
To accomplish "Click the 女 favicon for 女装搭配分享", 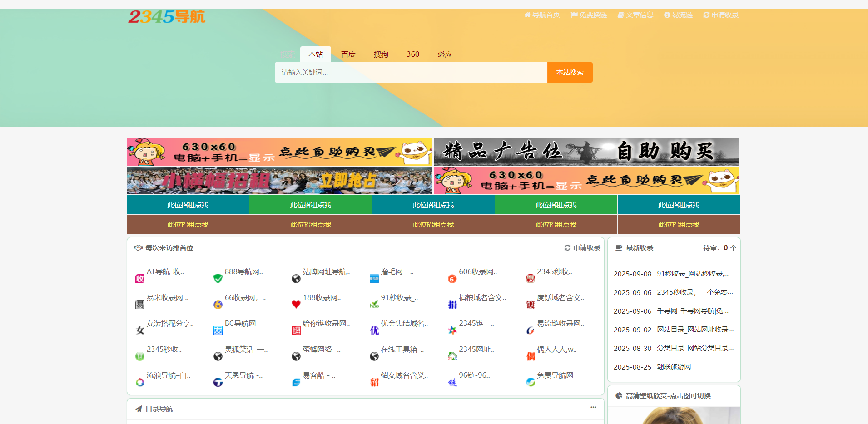I will tap(140, 330).
